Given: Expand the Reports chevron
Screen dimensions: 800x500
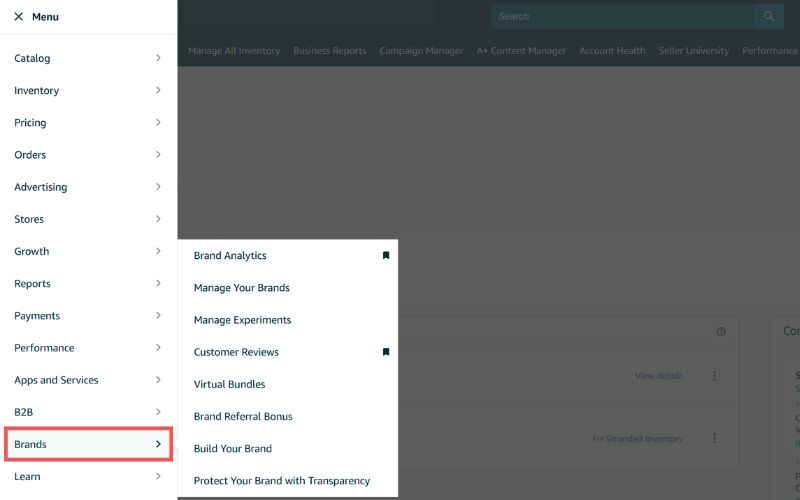Looking at the screenshot, I should tap(158, 283).
